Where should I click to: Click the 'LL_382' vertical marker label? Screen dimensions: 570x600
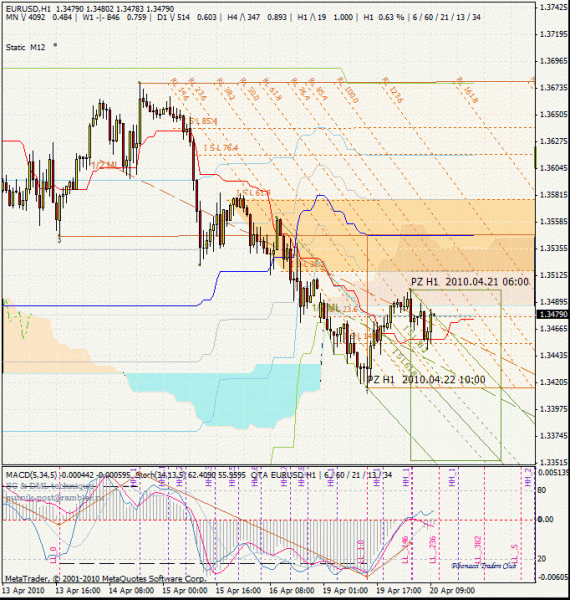pyautogui.click(x=478, y=549)
